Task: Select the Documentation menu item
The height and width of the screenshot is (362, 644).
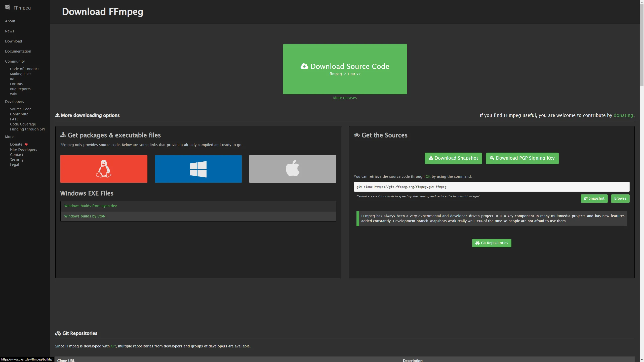Action: (x=18, y=51)
